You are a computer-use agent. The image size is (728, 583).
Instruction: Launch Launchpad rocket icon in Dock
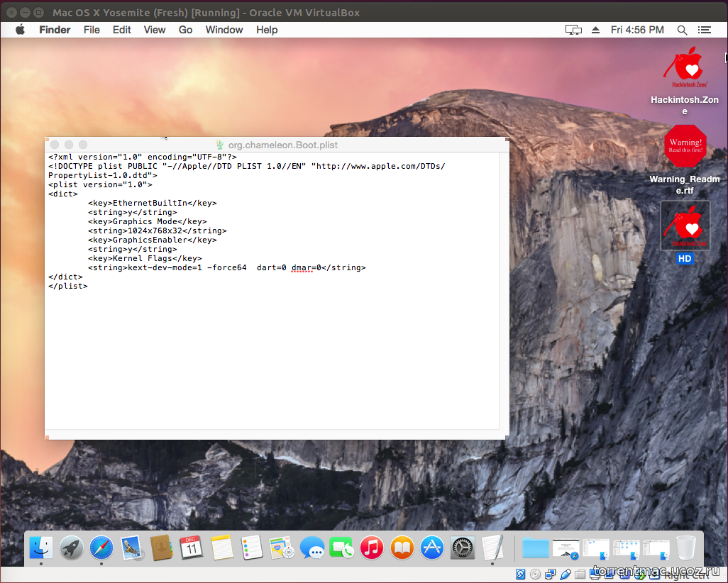click(x=71, y=548)
